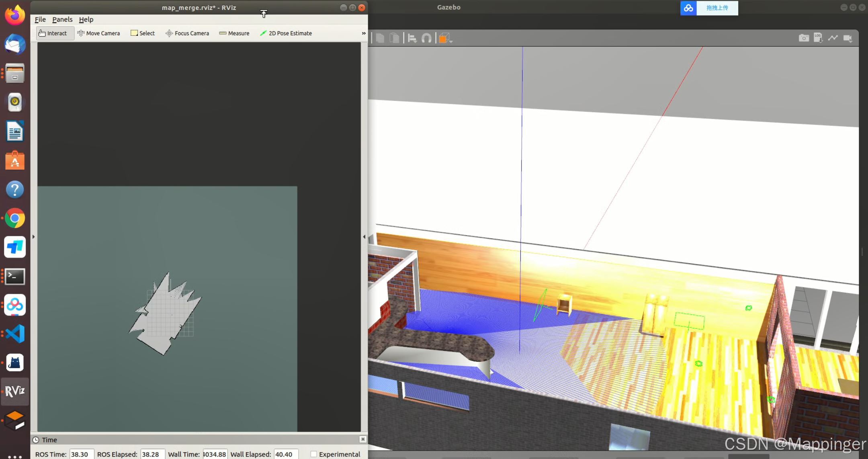The image size is (868, 459).
Task: Click the Baidu drag upload button
Action: [717, 8]
